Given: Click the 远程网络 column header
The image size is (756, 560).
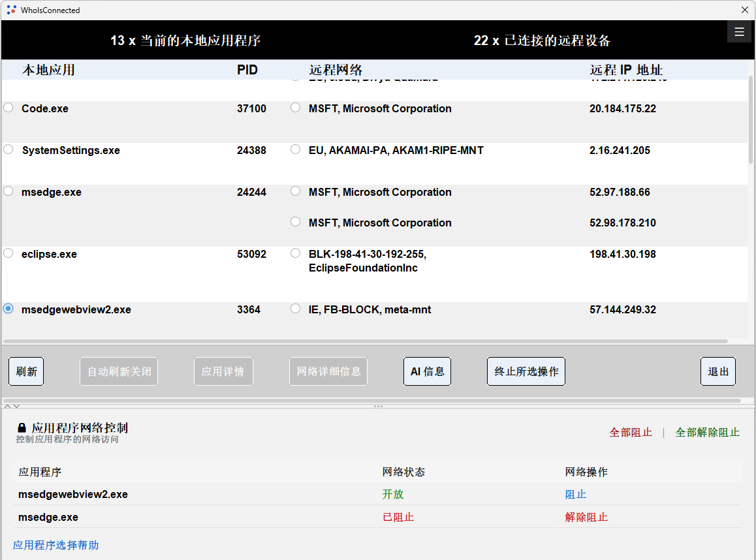Looking at the screenshot, I should [x=336, y=70].
